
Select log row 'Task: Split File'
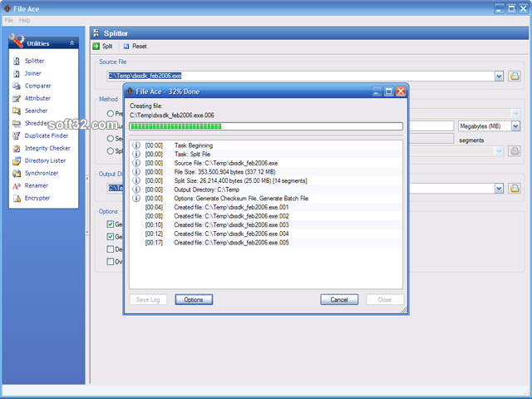[x=266, y=155]
